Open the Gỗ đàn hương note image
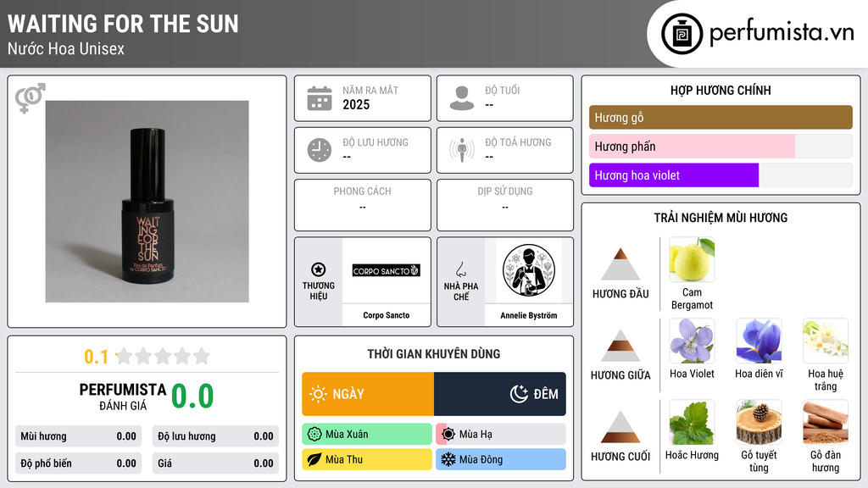Image resolution: width=868 pixels, height=488 pixels. click(x=826, y=422)
